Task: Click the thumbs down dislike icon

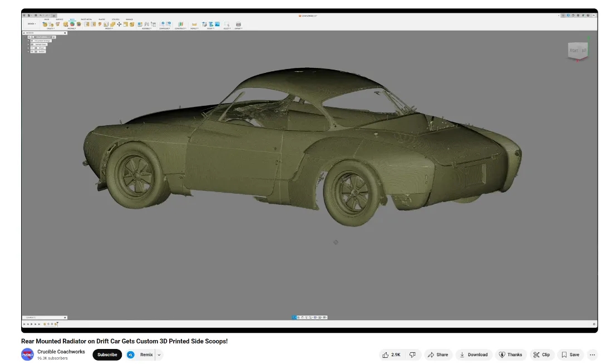Action: pos(412,355)
